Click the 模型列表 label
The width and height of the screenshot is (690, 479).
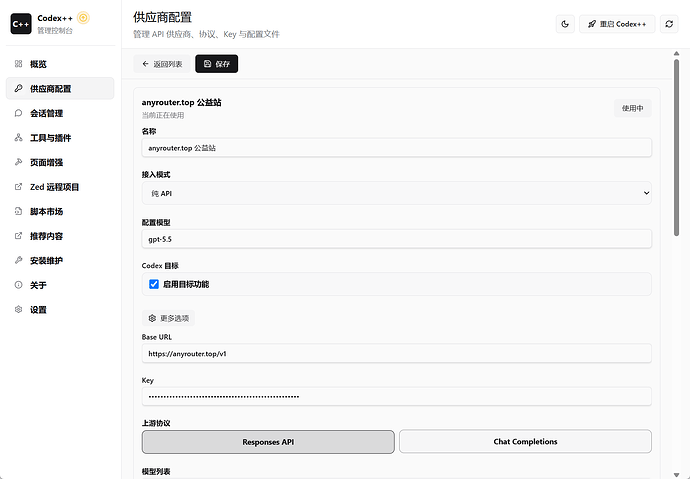coord(156,472)
